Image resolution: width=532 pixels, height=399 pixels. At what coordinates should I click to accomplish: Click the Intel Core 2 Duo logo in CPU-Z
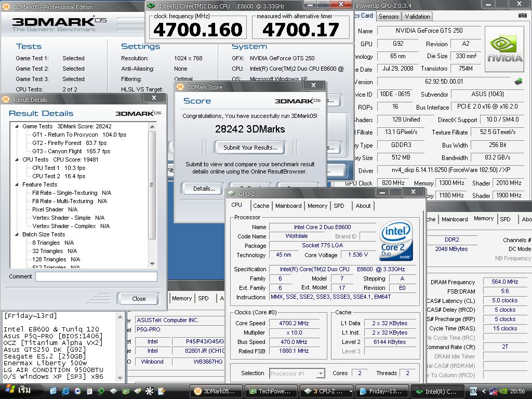click(396, 240)
